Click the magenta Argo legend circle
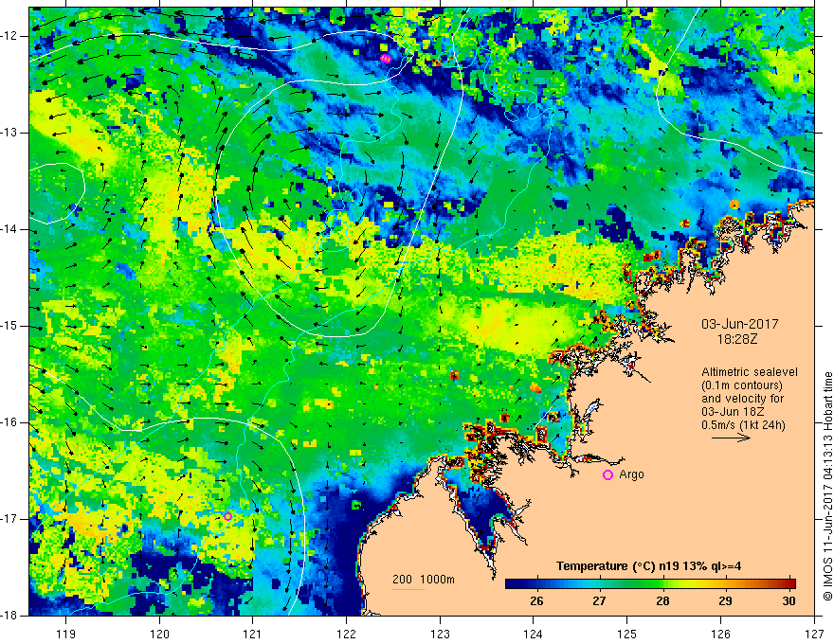This screenshot has width=834, height=644. coord(607,475)
